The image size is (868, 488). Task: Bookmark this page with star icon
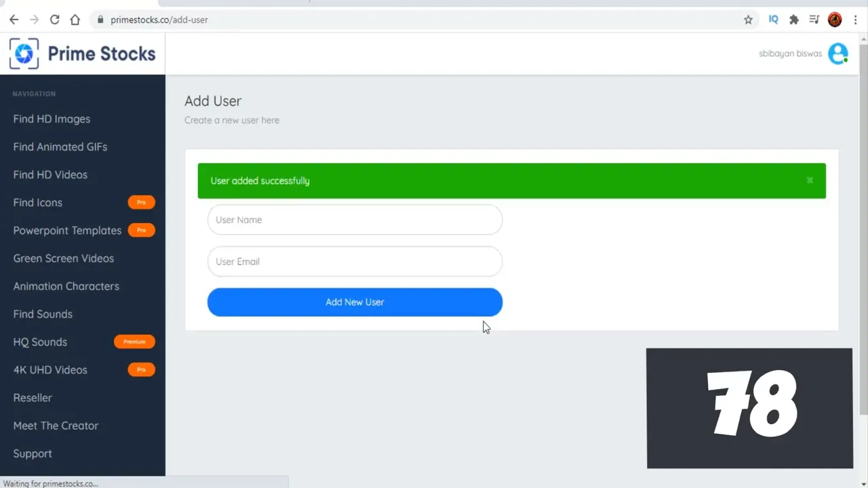point(748,20)
